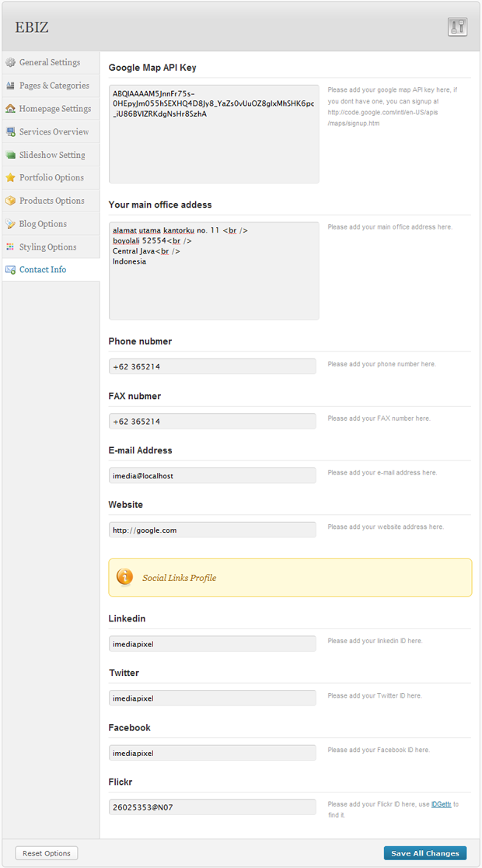Image resolution: width=482 pixels, height=868 pixels.
Task: Click the Styling Options color grid icon
Action: tap(11, 247)
